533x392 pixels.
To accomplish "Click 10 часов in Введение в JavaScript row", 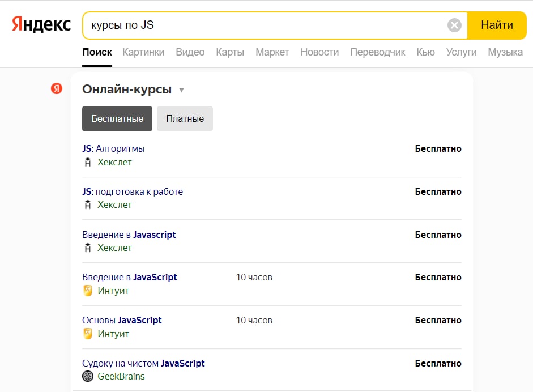I will click(254, 278).
